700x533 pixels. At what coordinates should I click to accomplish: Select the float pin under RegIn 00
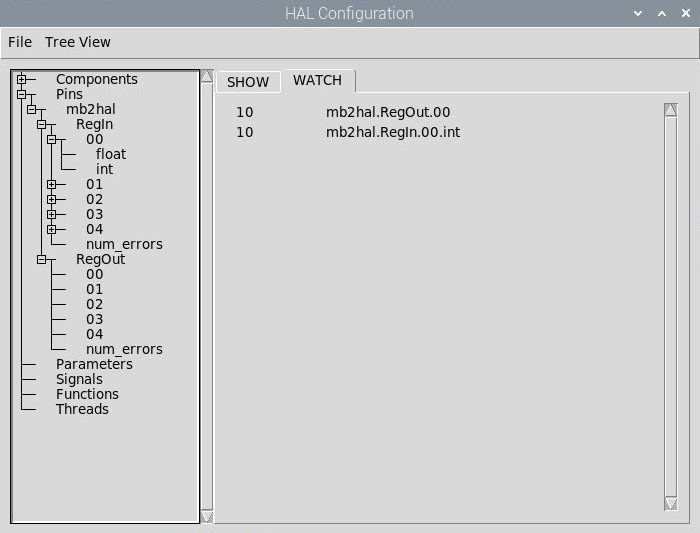click(111, 155)
